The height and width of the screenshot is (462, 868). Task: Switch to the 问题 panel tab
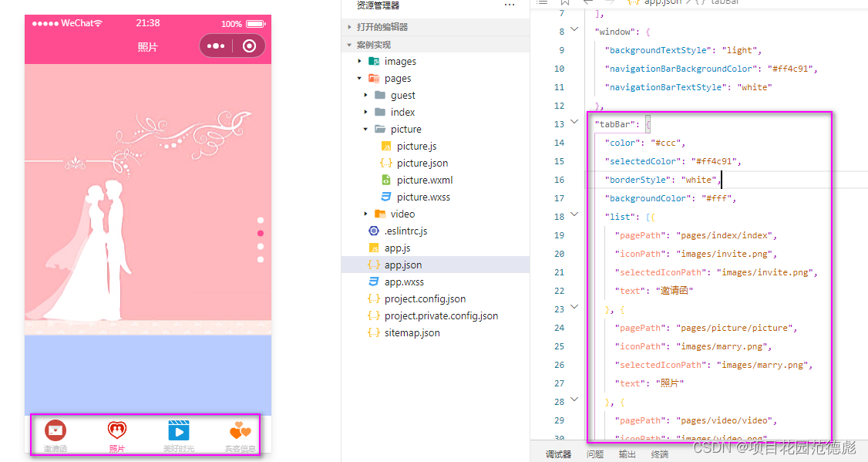(x=595, y=454)
